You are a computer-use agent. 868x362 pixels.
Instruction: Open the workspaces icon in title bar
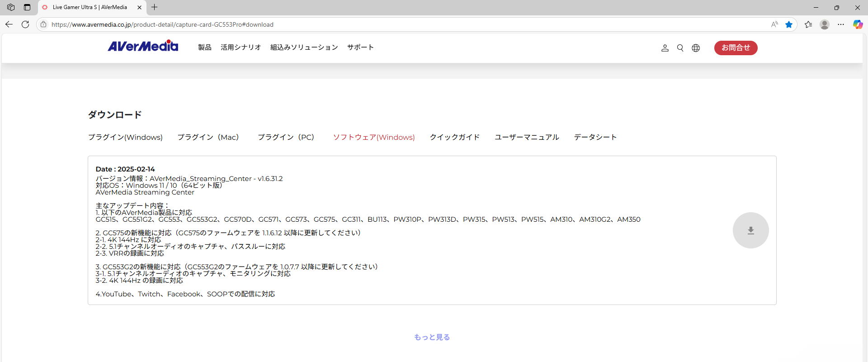(x=11, y=7)
